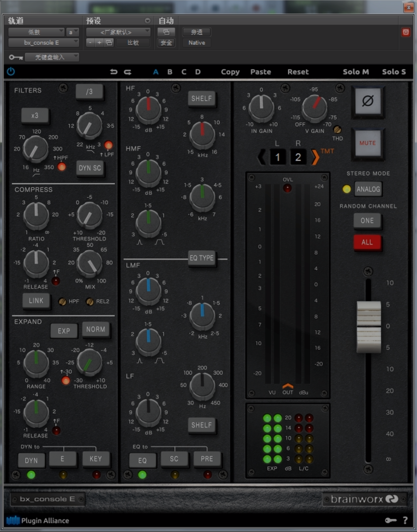Click the Reset button
The height and width of the screenshot is (532, 417).
(x=298, y=72)
